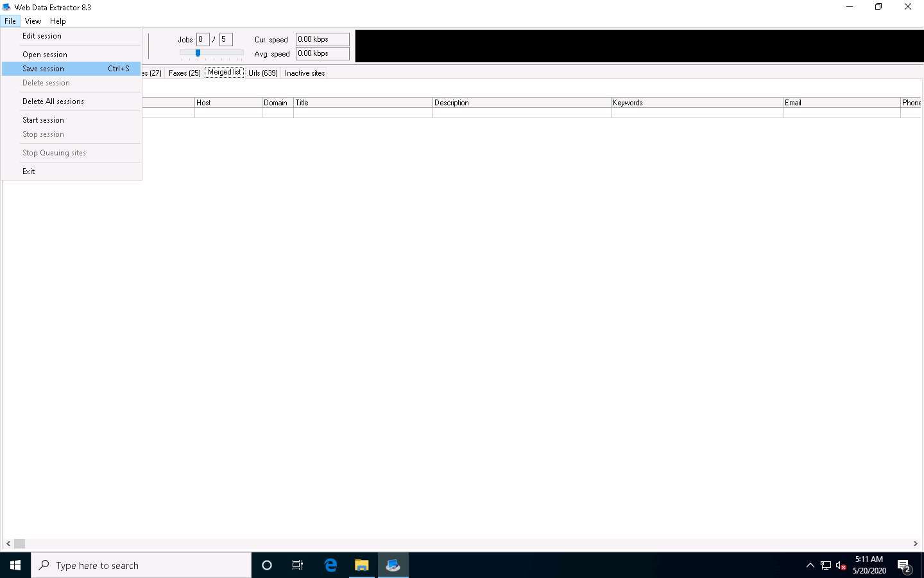Click Stop Queuing sites entry
Viewport: 924px width, 578px height.
(71, 153)
